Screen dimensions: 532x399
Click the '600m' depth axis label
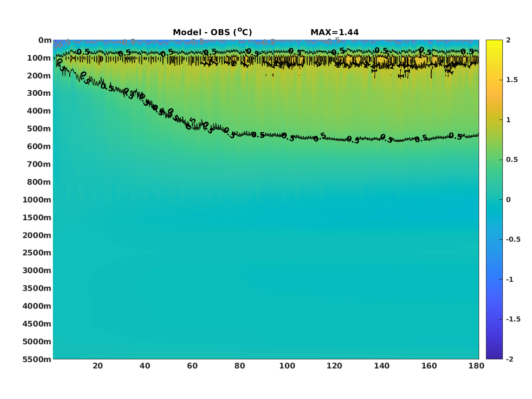[x=39, y=146]
